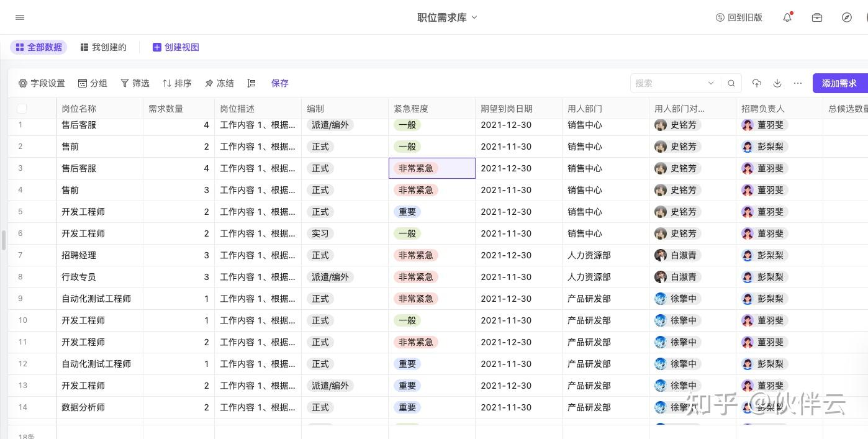Click the notification bell icon
The height and width of the screenshot is (439, 868).
[x=787, y=17]
